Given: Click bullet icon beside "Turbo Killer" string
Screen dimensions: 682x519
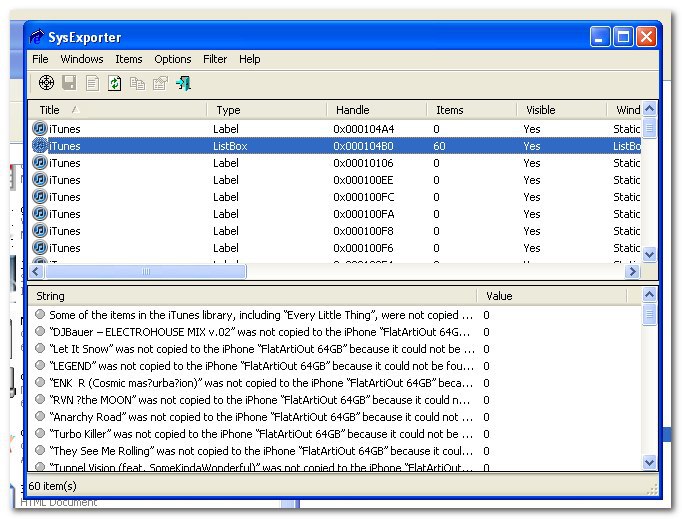Looking at the screenshot, I should point(40,433).
